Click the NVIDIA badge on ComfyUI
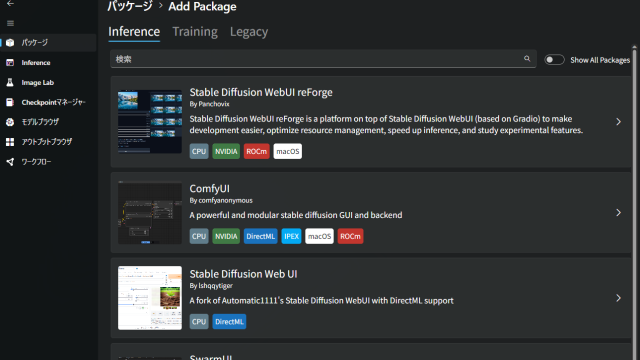 226,236
